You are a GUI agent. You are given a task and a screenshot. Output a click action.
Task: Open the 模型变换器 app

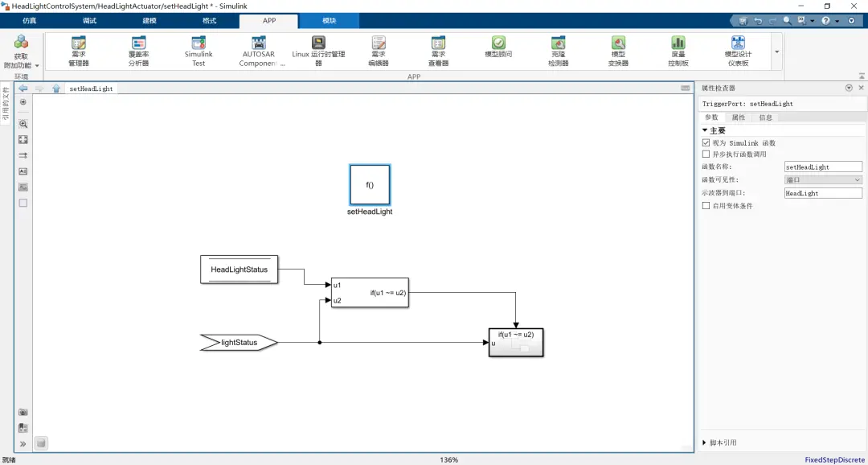(618, 51)
